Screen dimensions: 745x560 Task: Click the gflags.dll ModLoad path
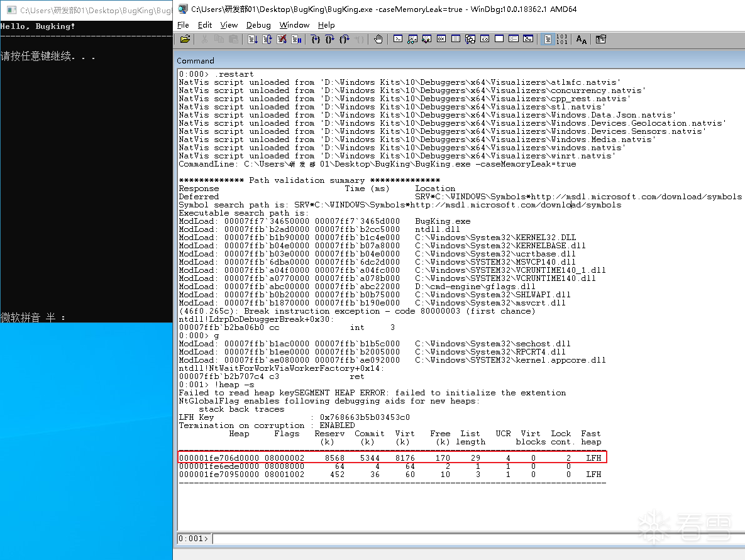click(475, 287)
